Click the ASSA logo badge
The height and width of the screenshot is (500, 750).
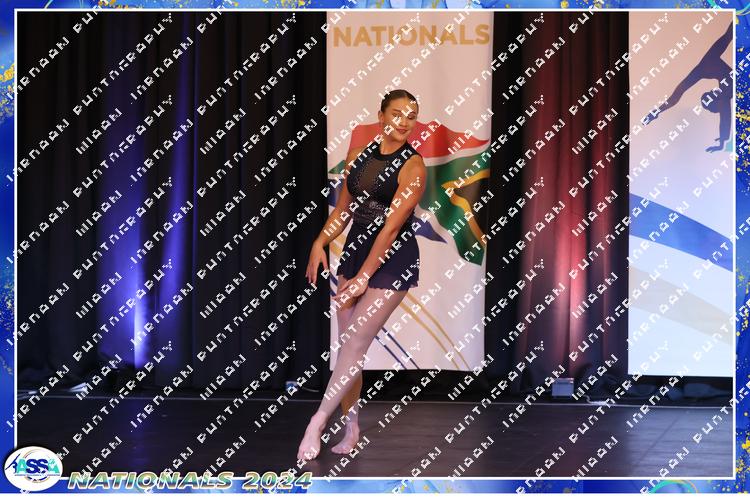(x=33, y=469)
